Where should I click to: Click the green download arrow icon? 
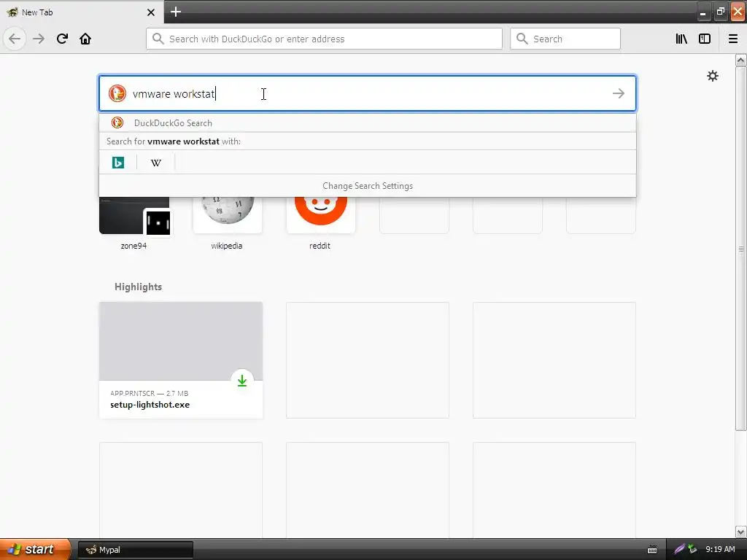point(242,381)
